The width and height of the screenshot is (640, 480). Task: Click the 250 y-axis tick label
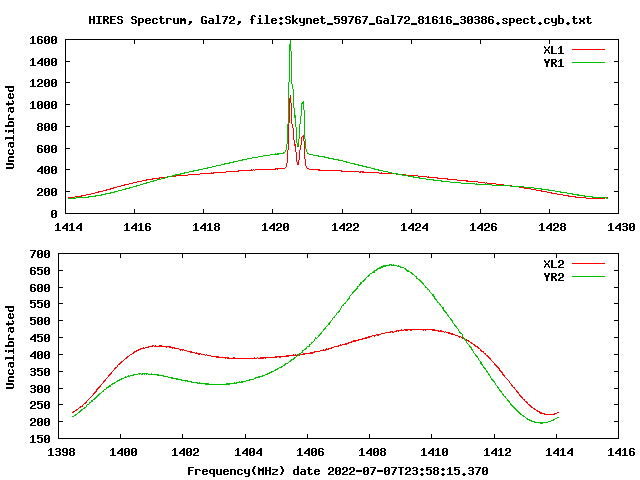point(40,405)
